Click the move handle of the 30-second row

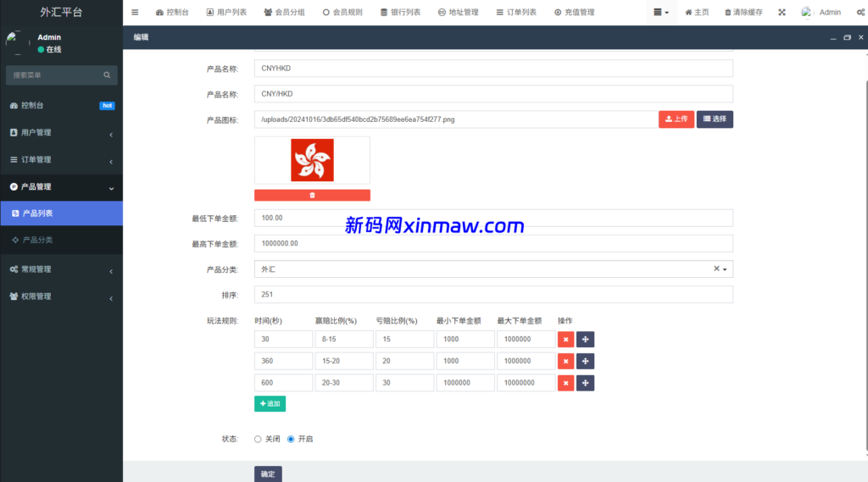(x=585, y=339)
